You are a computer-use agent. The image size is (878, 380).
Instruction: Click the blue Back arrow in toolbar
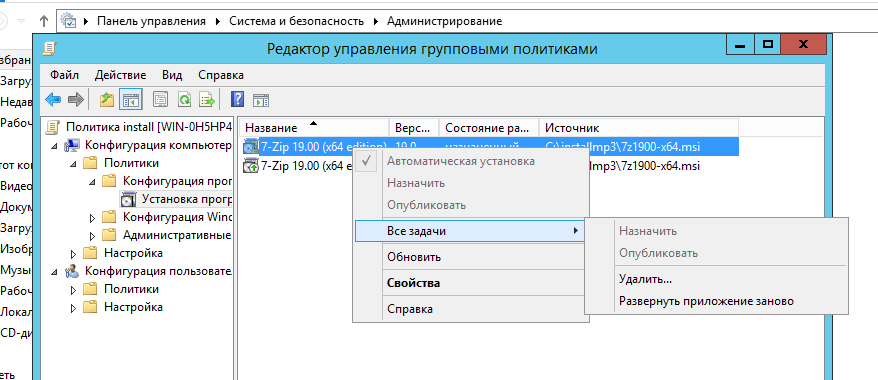[53, 100]
